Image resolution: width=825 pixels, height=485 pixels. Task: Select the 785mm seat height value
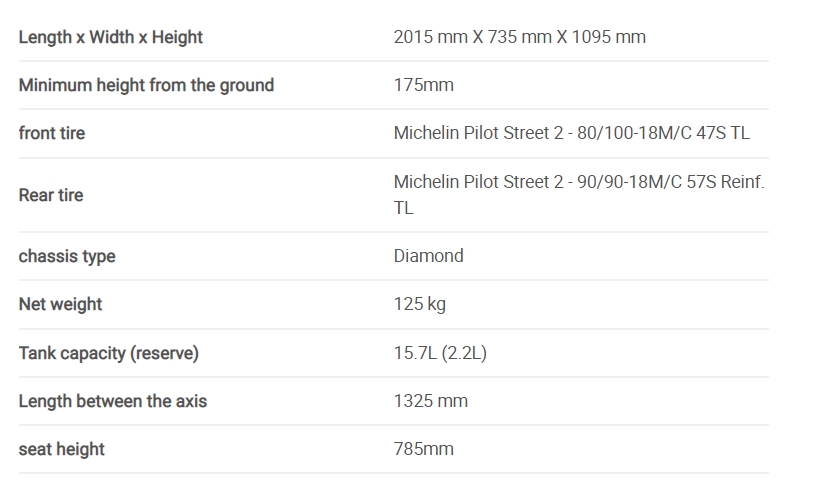pos(424,449)
